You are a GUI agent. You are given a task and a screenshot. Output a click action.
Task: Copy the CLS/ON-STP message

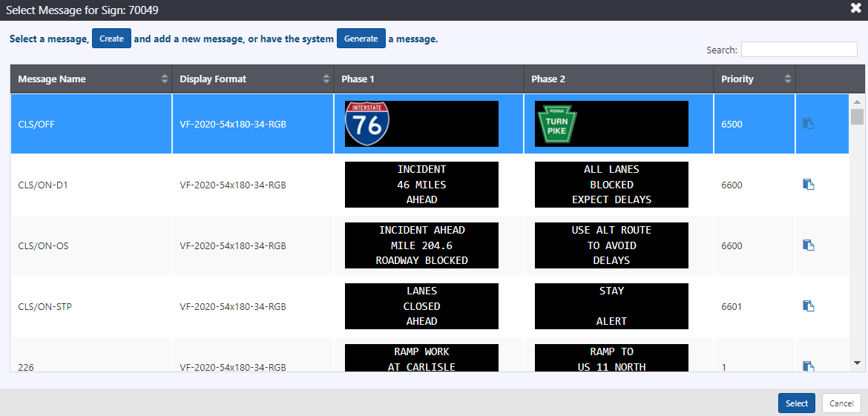[808, 306]
